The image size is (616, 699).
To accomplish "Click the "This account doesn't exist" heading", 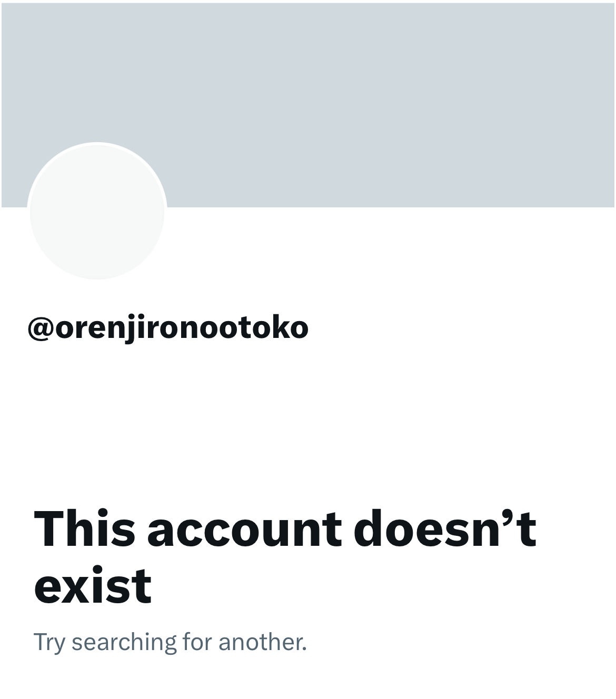I will pyautogui.click(x=285, y=556).
